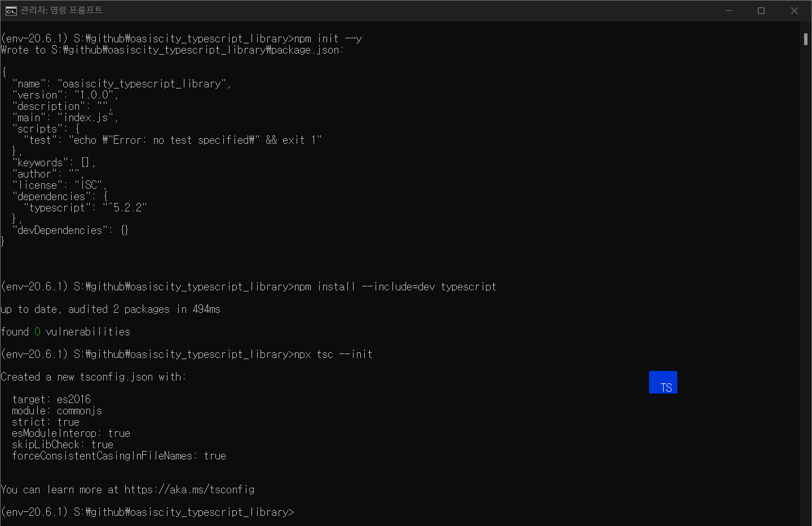Click the 'You can learn more at' text
812x526 pixels.
point(60,489)
